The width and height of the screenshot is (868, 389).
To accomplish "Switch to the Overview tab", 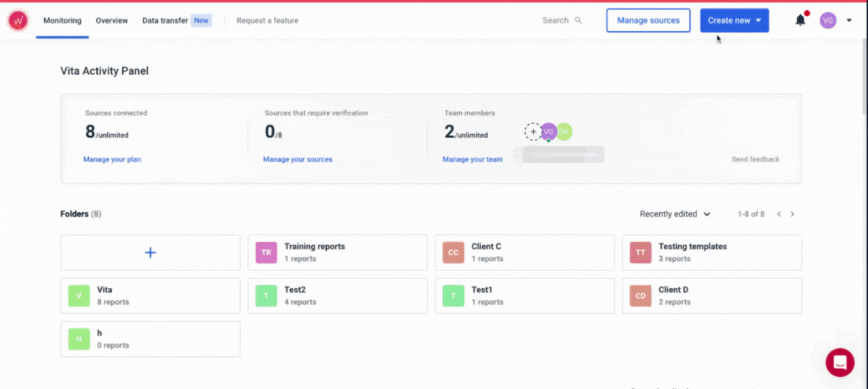I will click(112, 20).
